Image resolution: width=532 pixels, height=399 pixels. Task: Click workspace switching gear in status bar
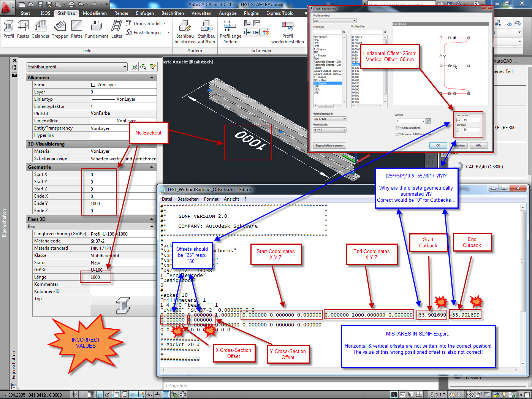pyautogui.click(x=470, y=394)
